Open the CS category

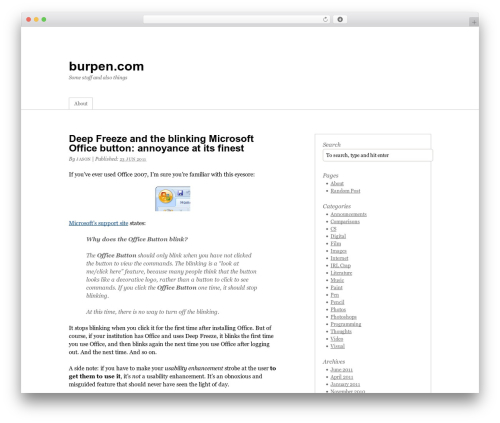(333, 229)
